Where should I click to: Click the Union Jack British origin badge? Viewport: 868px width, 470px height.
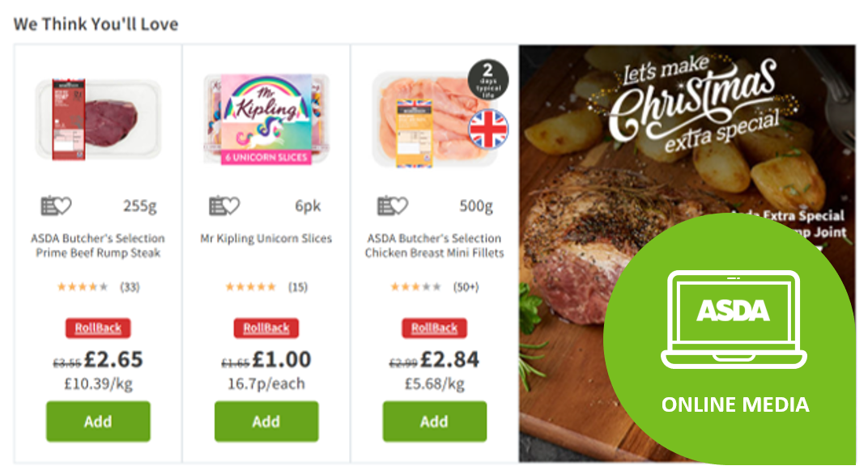point(487,129)
